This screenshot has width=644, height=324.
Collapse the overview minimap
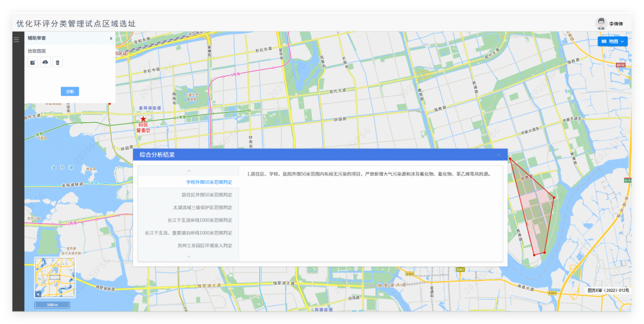tap(39, 294)
